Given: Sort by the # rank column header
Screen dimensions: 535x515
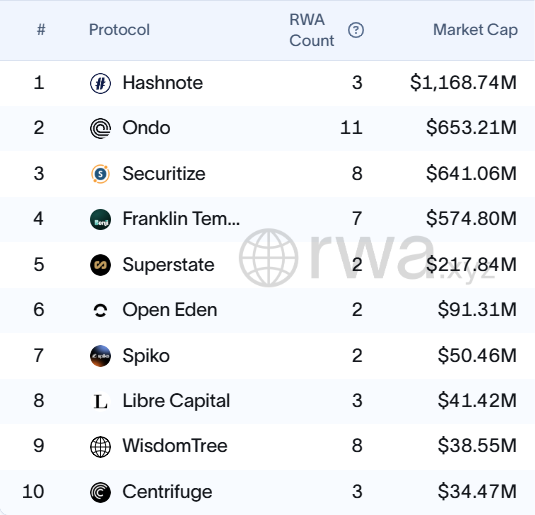Looking at the screenshot, I should coord(41,30).
